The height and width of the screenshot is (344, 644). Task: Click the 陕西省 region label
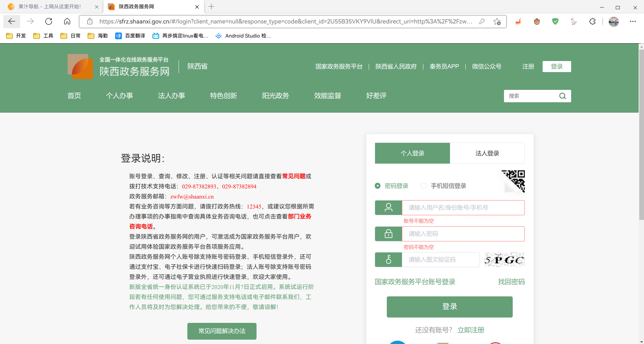(197, 66)
